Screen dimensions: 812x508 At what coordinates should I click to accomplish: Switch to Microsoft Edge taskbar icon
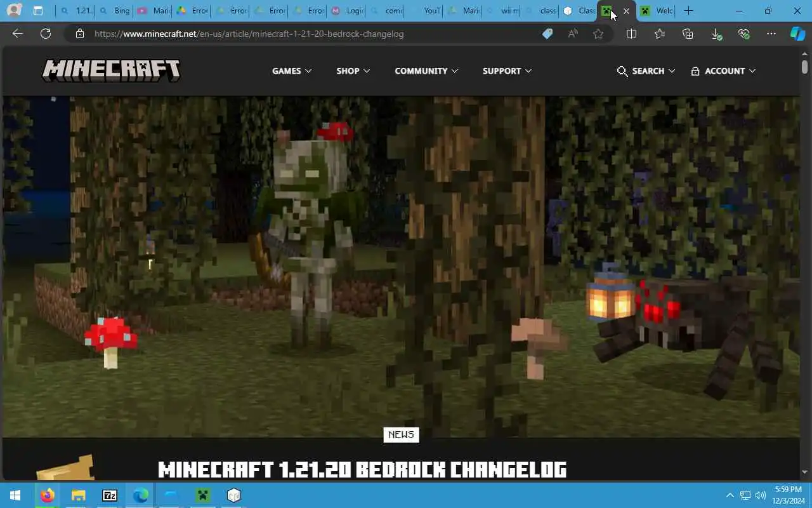point(140,495)
